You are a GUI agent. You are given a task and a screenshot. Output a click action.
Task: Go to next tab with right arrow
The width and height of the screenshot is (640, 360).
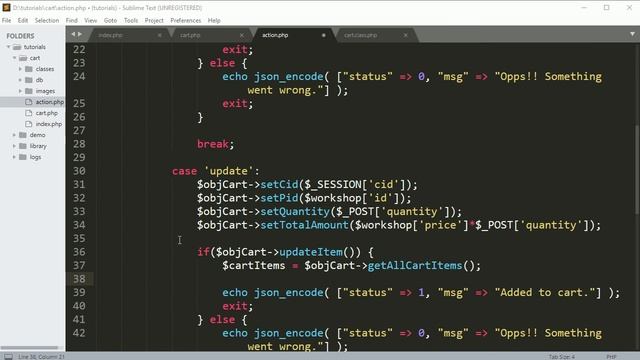(x=80, y=34)
